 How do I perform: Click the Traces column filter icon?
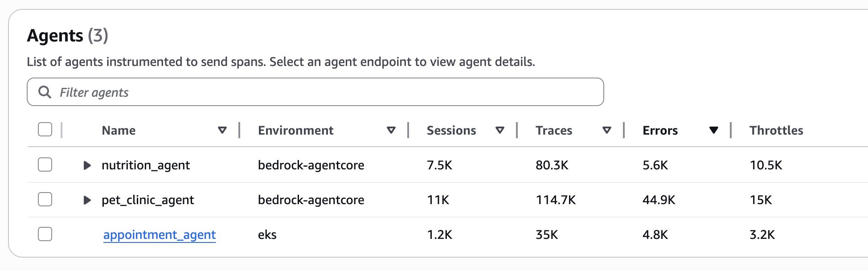pyautogui.click(x=607, y=130)
